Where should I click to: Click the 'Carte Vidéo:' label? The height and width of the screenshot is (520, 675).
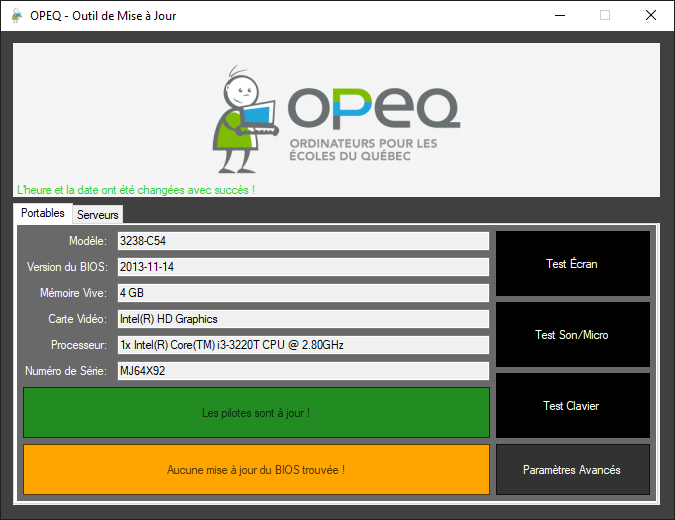pyautogui.click(x=77, y=319)
